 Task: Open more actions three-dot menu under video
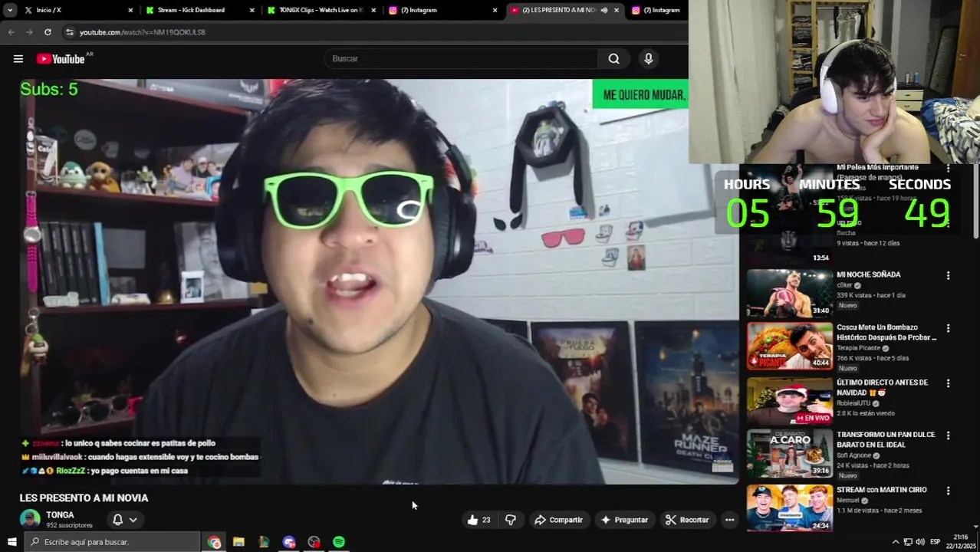[x=730, y=520]
